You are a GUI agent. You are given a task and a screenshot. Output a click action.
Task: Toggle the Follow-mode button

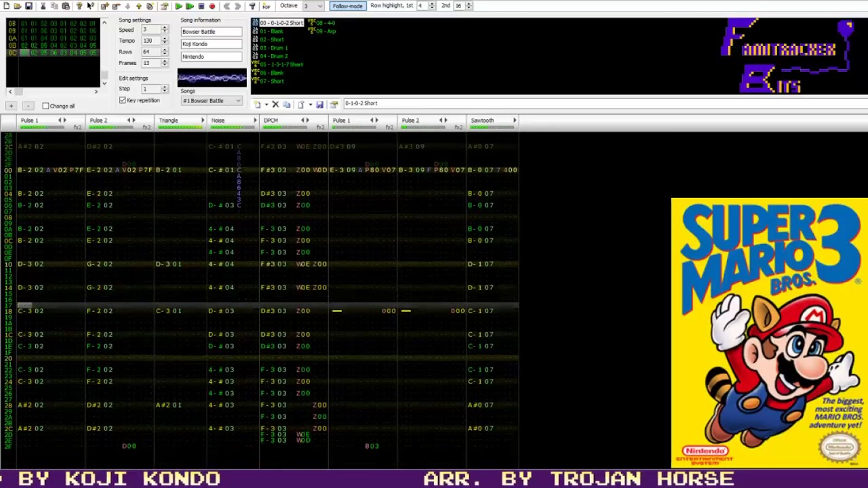[x=347, y=6]
